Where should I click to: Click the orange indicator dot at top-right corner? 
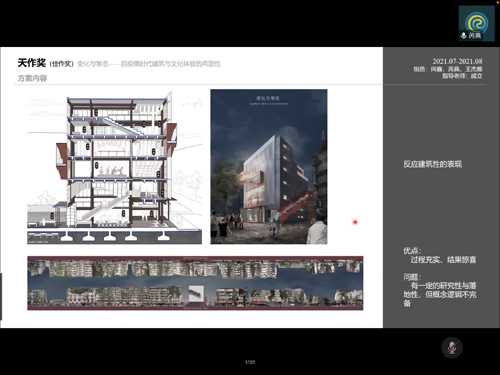pos(498,1)
